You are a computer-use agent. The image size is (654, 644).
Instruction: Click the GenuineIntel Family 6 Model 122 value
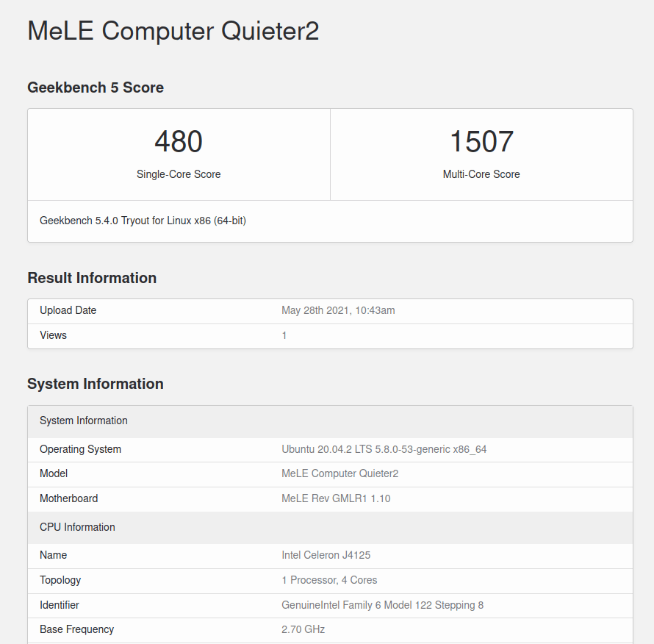[382, 605]
